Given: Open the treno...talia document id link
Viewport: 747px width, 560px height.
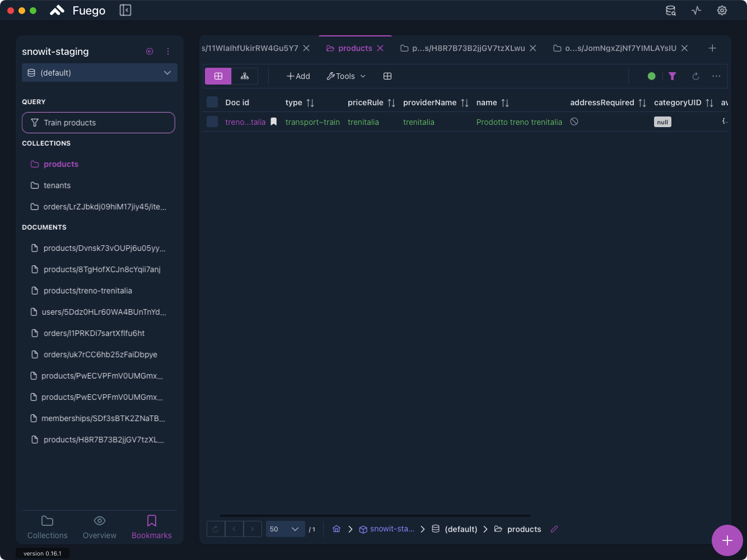Looking at the screenshot, I should point(245,122).
